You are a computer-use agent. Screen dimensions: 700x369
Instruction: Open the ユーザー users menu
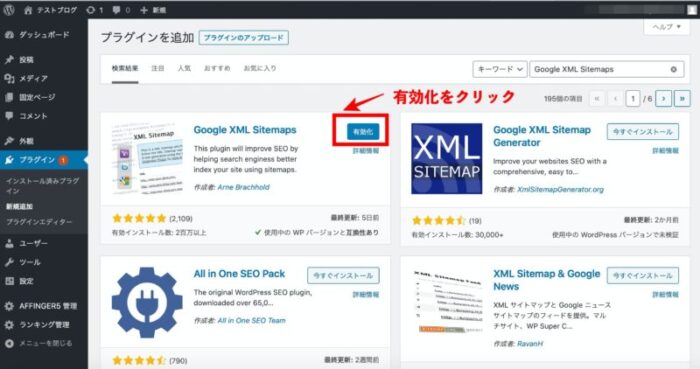[44, 243]
